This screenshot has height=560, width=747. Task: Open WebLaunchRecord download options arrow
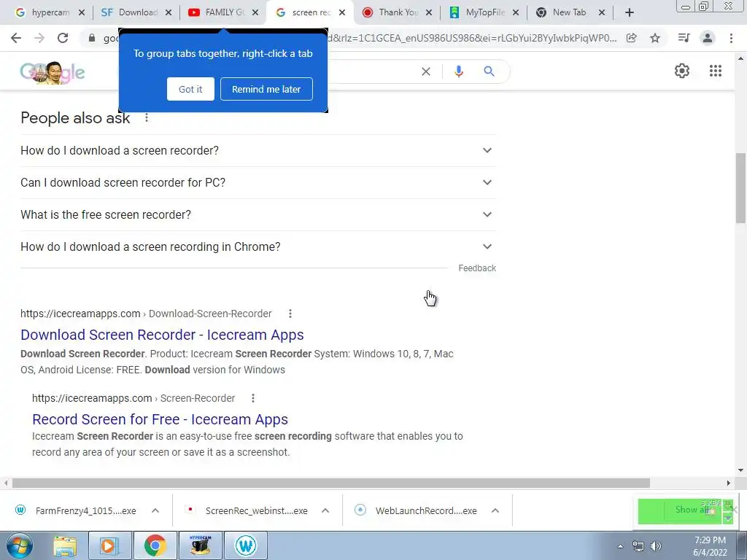tap(495, 510)
